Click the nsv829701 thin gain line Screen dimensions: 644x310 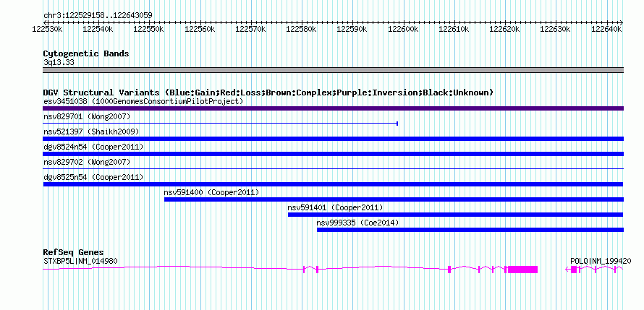coord(220,124)
